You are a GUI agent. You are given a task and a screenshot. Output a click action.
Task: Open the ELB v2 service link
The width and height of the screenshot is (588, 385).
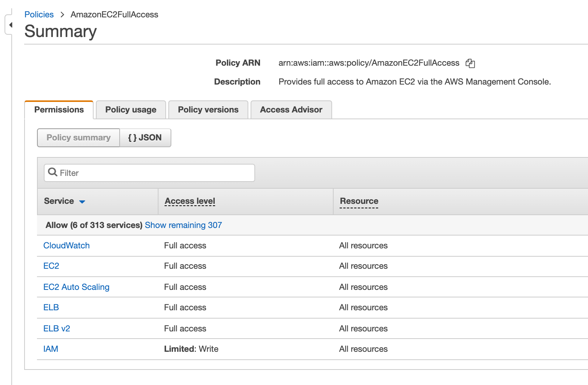(57, 328)
